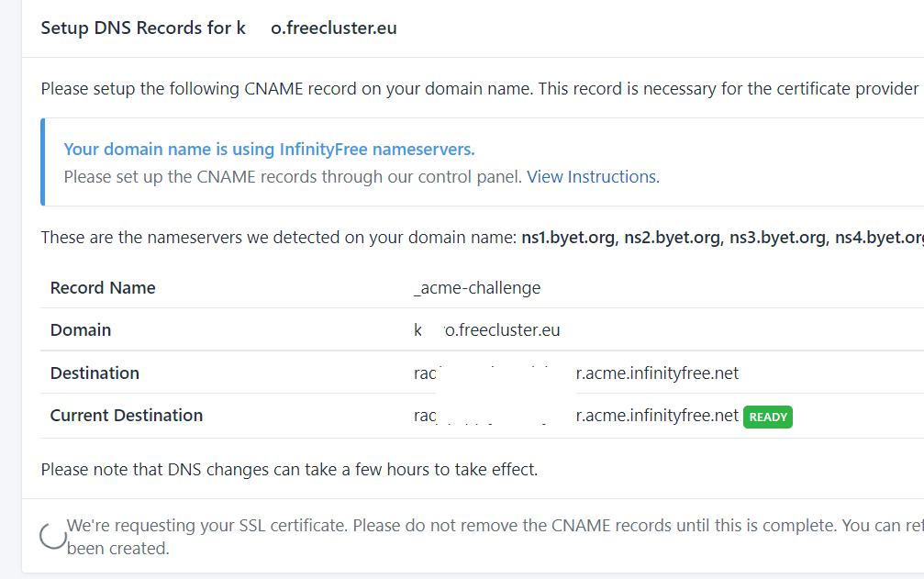Select the _acme-challenge record name value
Screen dimensions: 924x579
(x=477, y=288)
